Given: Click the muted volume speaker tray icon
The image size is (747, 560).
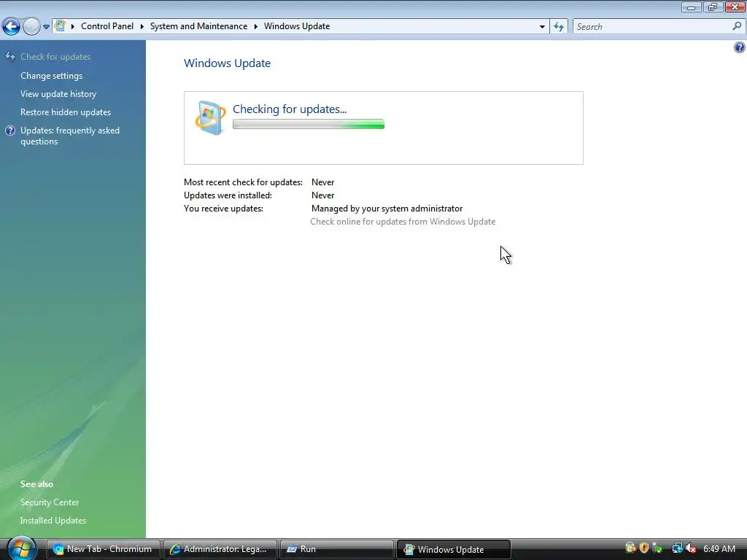Looking at the screenshot, I should (x=691, y=548).
